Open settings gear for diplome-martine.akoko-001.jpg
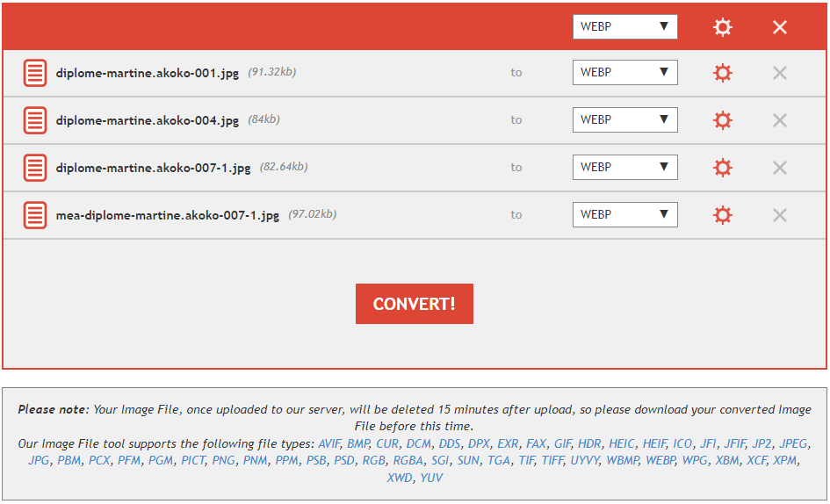 (722, 73)
